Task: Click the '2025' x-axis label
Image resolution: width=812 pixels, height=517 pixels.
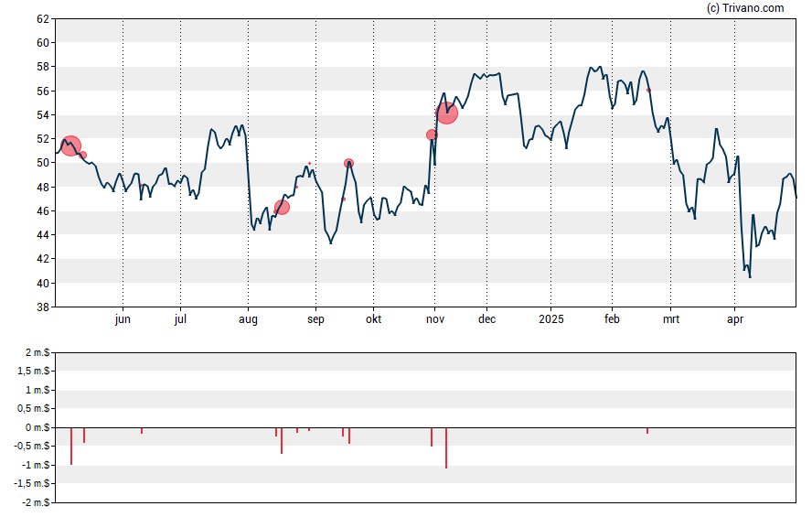Action: tap(551, 319)
